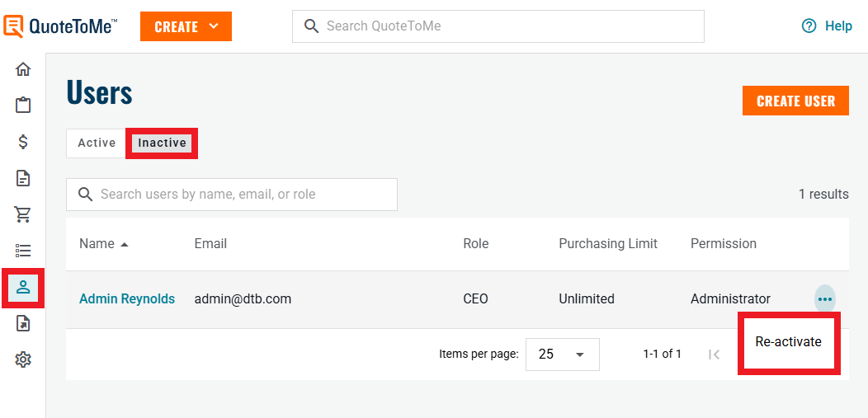
Task: Open the clipboard icon in sidebar
Action: click(x=23, y=106)
